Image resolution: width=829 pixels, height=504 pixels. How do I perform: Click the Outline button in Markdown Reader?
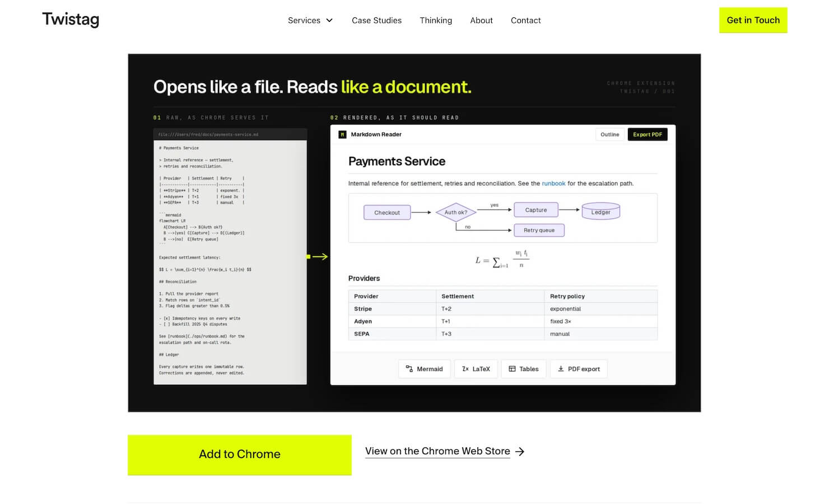click(609, 134)
